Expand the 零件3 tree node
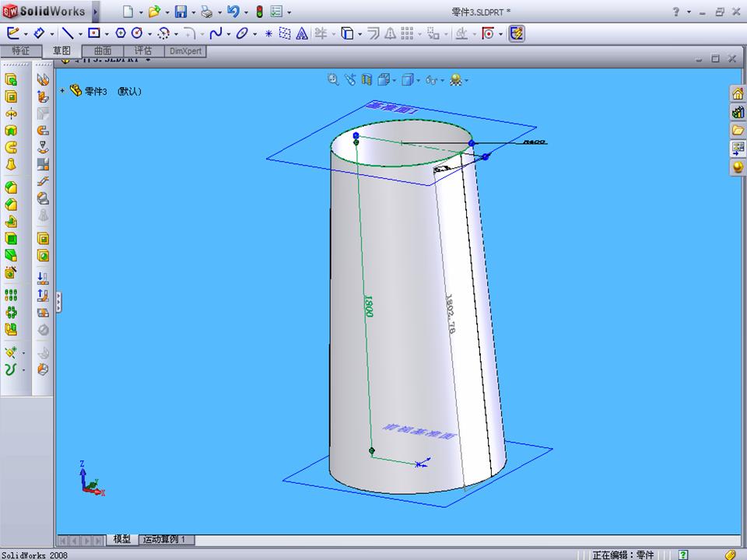The height and width of the screenshot is (560, 747). click(x=62, y=90)
